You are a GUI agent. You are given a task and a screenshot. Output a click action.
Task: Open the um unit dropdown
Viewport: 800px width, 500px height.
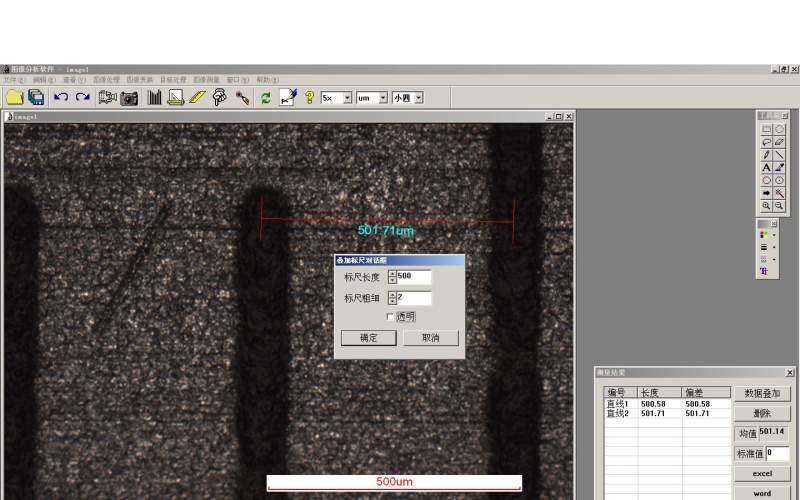coord(383,98)
